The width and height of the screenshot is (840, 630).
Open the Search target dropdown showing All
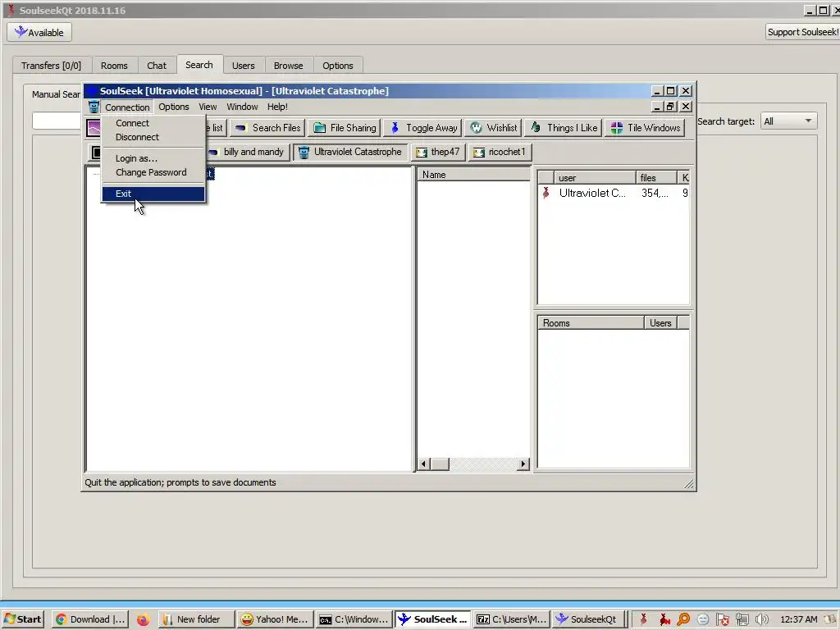tap(788, 121)
